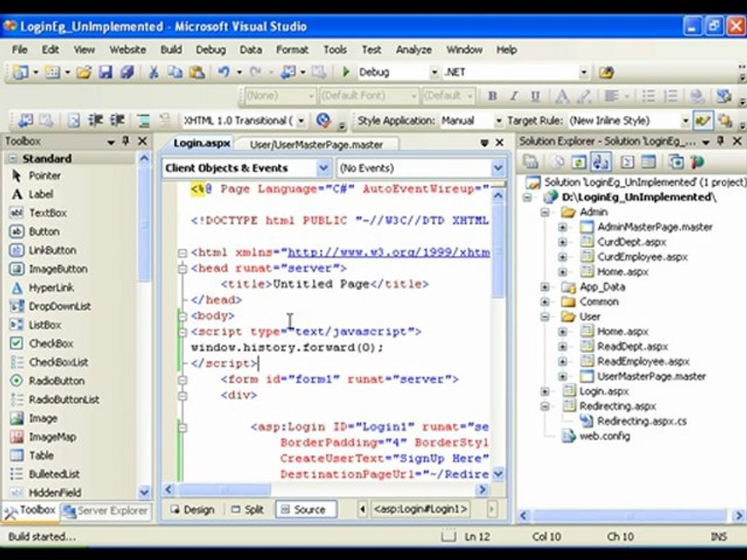The width and height of the screenshot is (747, 560).
Task: Open XHTML 1.0 Transitional schema dropdown
Action: 301,121
